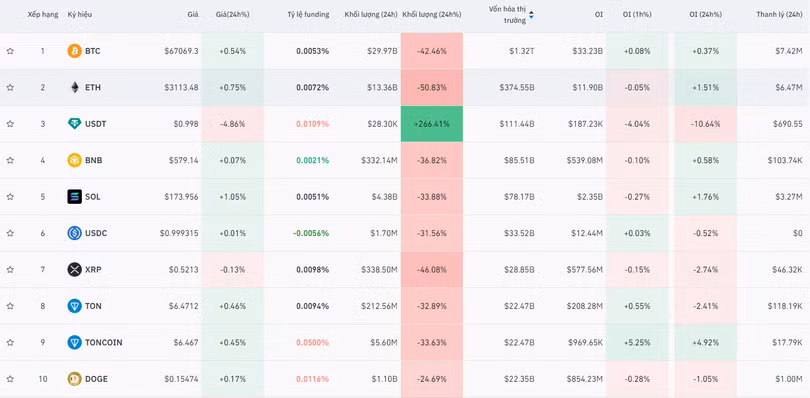
Task: Sort by Ký hiệu column header
Action: pyautogui.click(x=80, y=14)
